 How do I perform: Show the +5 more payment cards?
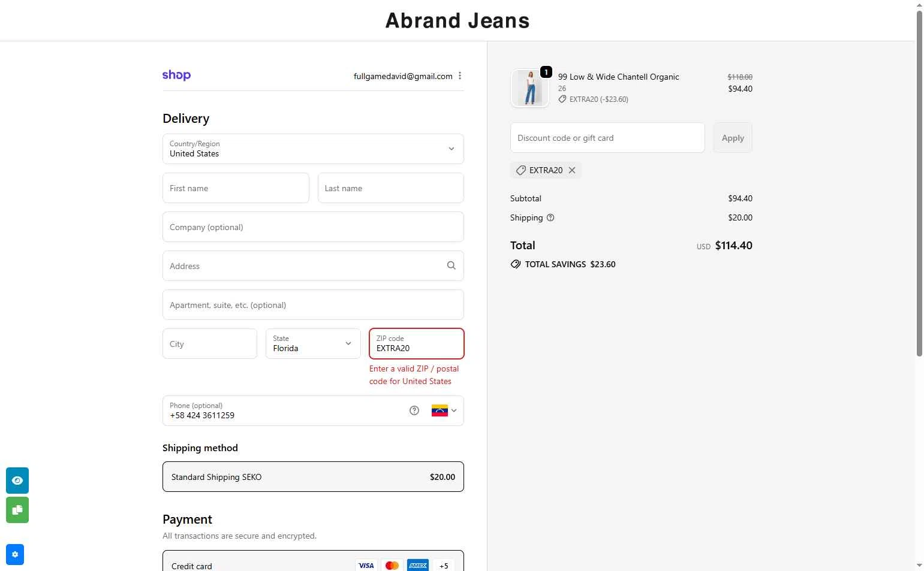[444, 565]
